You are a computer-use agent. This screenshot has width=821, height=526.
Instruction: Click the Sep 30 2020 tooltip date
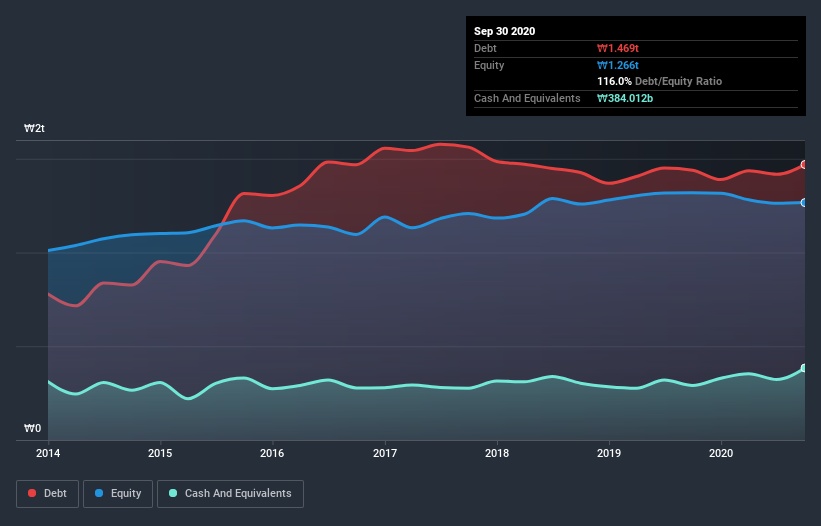505,31
